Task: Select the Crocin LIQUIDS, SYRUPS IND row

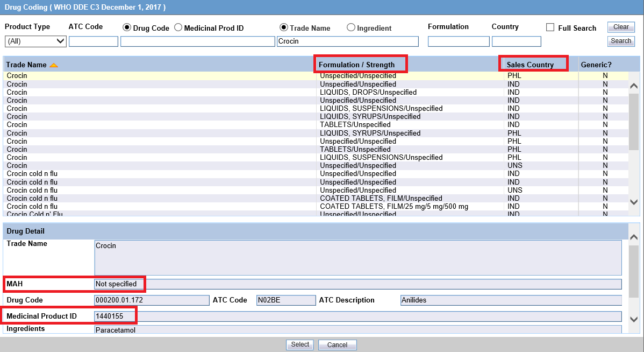Action: [316, 116]
